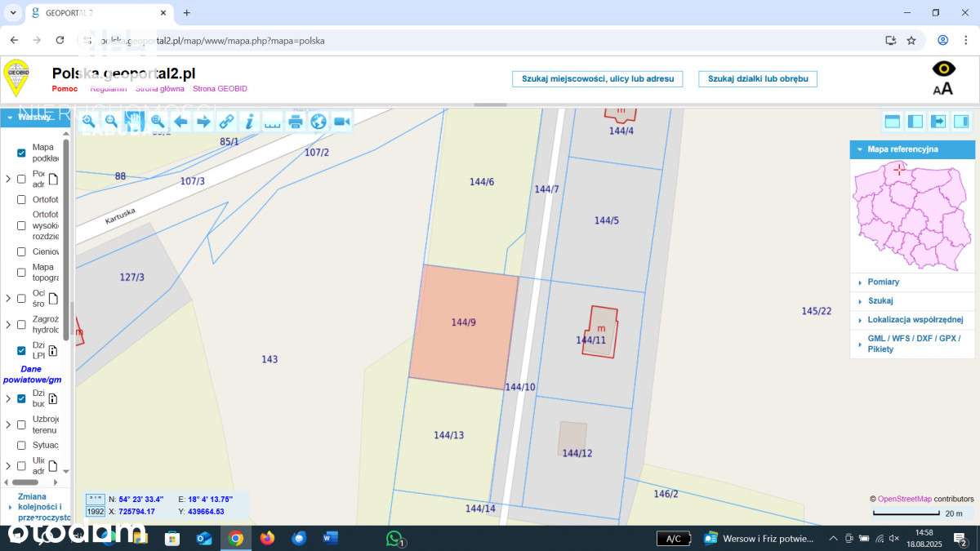The height and width of the screenshot is (551, 980).
Task: Expand Zmiana kolejności i przezroczystości section
Action: click(36, 506)
